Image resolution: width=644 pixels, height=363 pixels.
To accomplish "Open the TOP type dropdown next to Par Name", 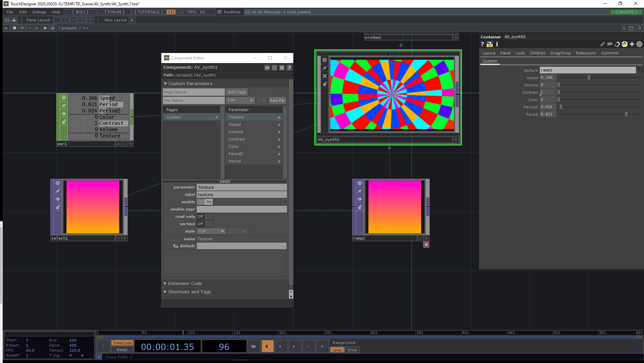I will pos(240,100).
